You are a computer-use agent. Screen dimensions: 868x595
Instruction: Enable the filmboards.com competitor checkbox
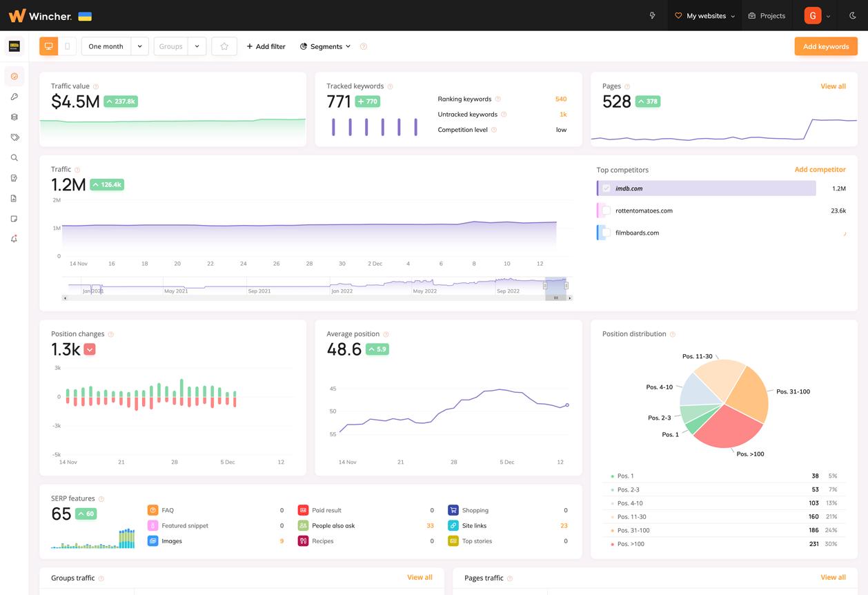606,233
